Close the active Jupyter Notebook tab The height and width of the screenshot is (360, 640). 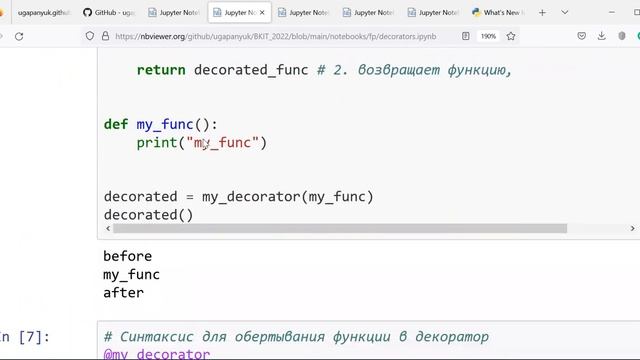click(262, 13)
